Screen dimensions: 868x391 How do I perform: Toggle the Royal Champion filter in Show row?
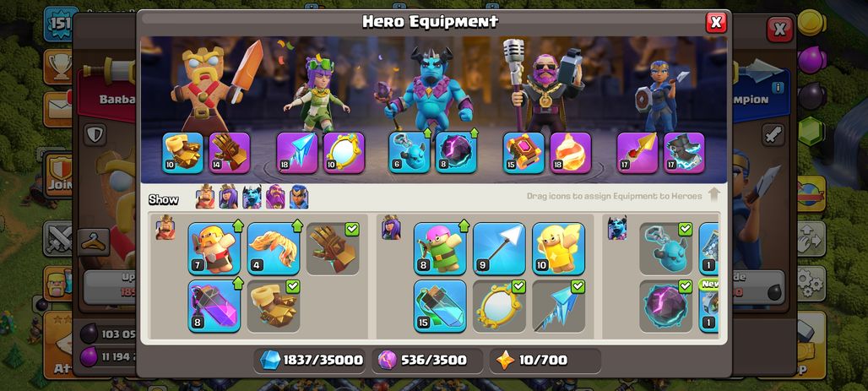pyautogui.click(x=299, y=197)
